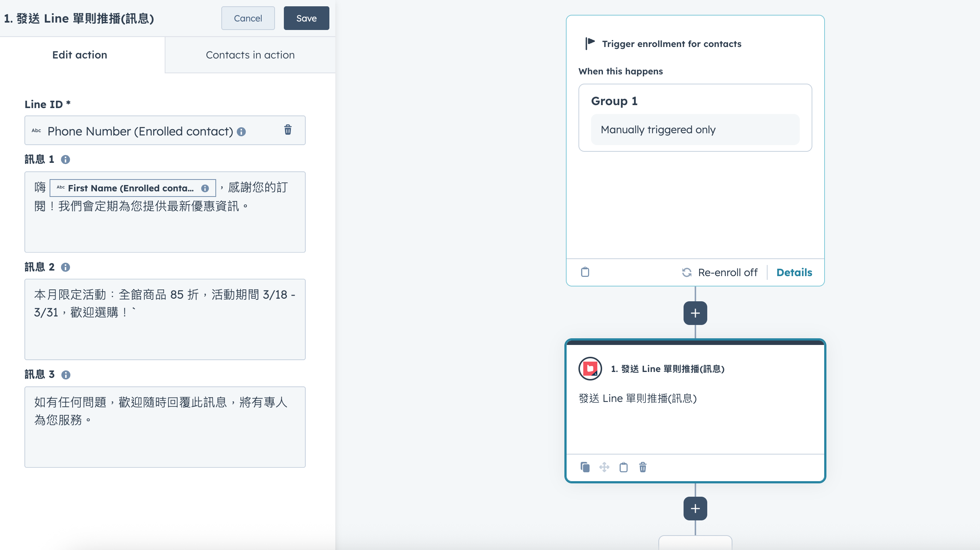980x550 pixels.
Task: Click the 訊息 1 info icon
Action: [66, 160]
